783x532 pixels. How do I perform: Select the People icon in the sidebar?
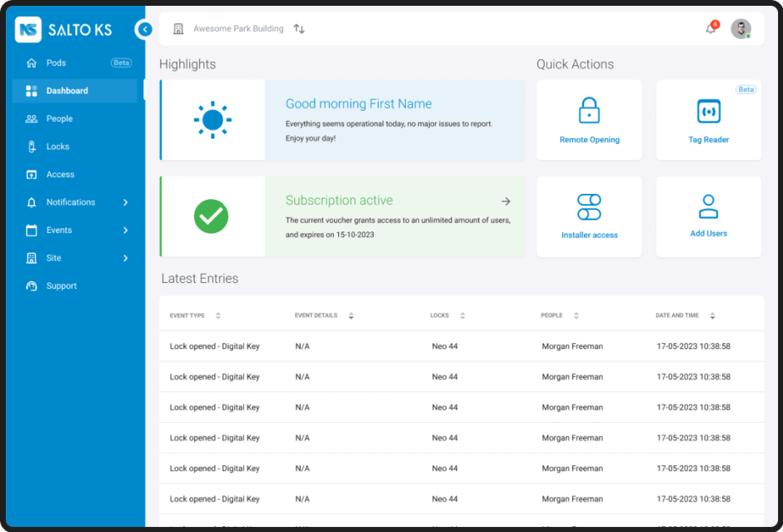point(32,118)
